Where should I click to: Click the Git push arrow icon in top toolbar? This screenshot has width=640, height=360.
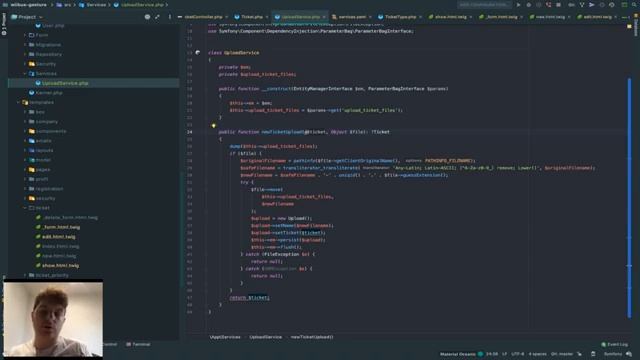[x=591, y=5]
